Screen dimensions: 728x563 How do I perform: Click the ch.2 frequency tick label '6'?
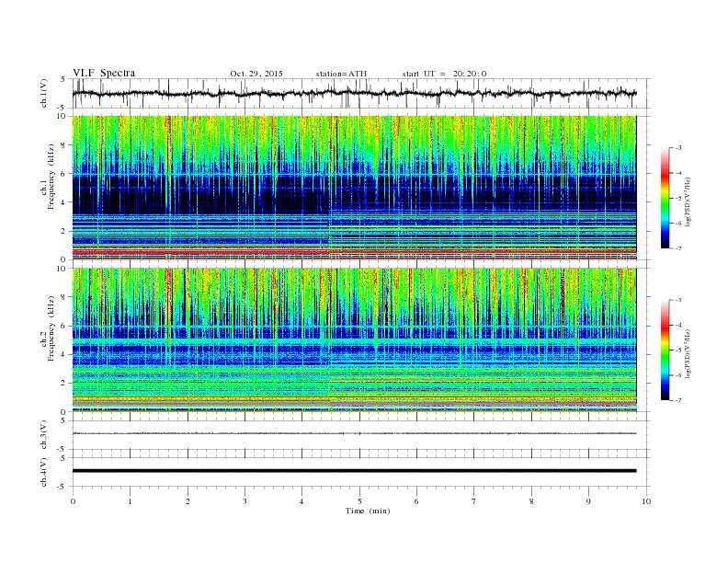pyautogui.click(x=63, y=326)
